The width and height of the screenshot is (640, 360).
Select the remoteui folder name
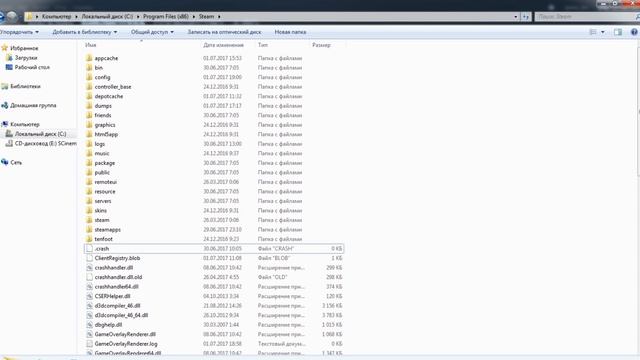coord(106,182)
